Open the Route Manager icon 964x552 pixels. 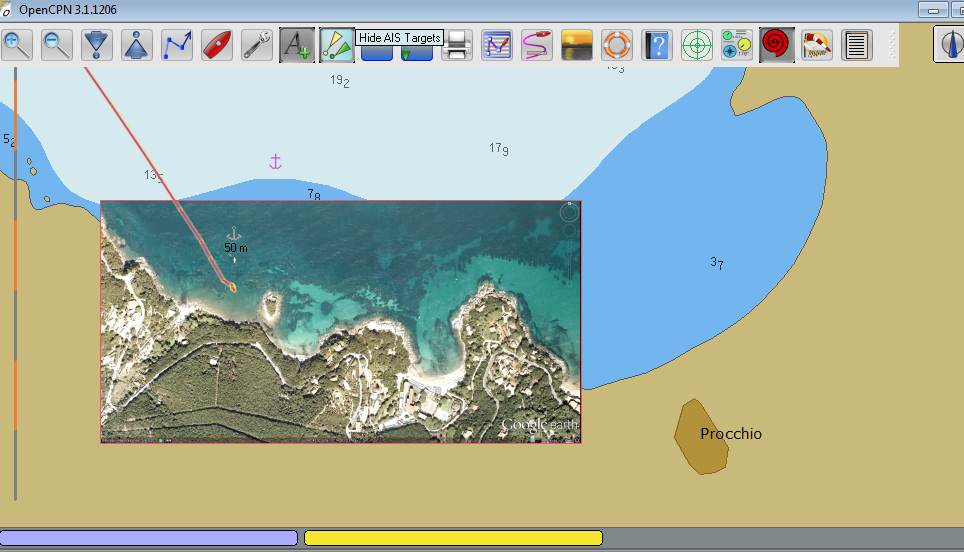pos(497,45)
